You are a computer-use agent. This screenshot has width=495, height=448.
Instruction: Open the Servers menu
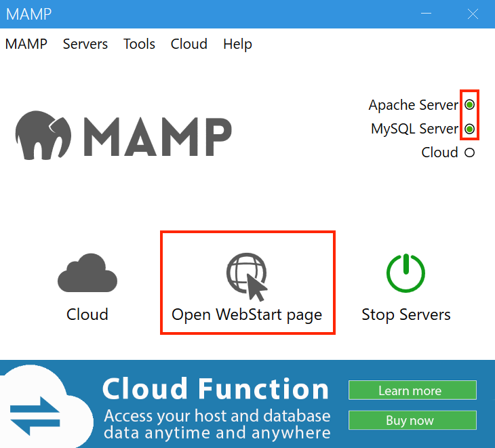[x=85, y=44]
